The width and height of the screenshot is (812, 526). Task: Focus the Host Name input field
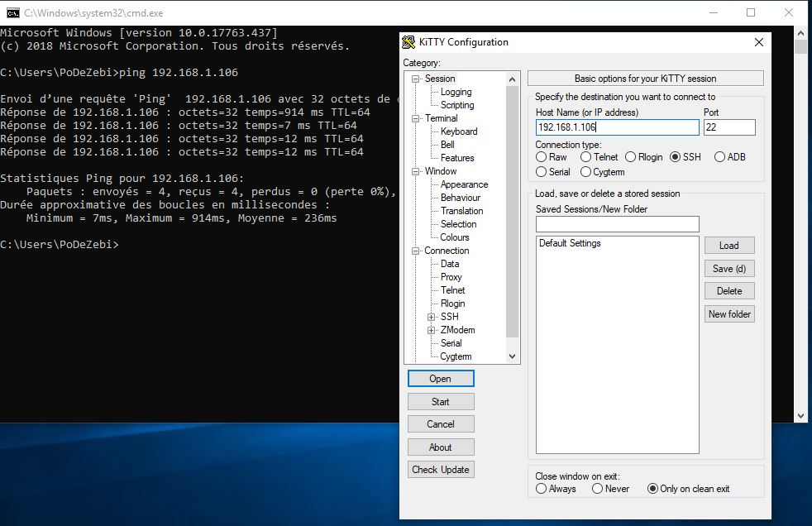[x=618, y=127]
